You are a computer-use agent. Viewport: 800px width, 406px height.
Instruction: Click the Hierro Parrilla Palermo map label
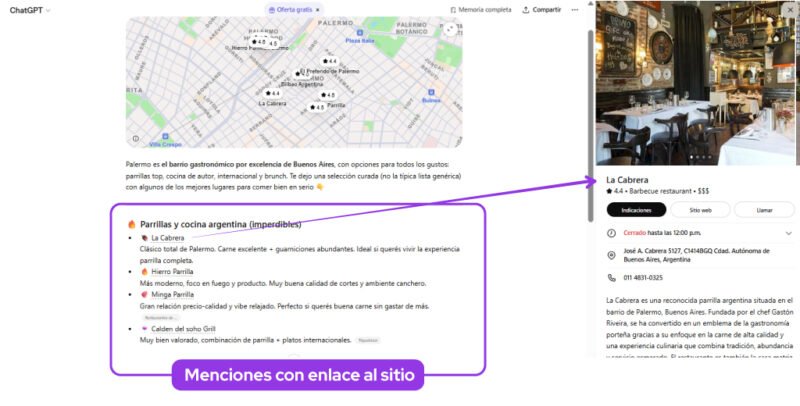(260, 48)
